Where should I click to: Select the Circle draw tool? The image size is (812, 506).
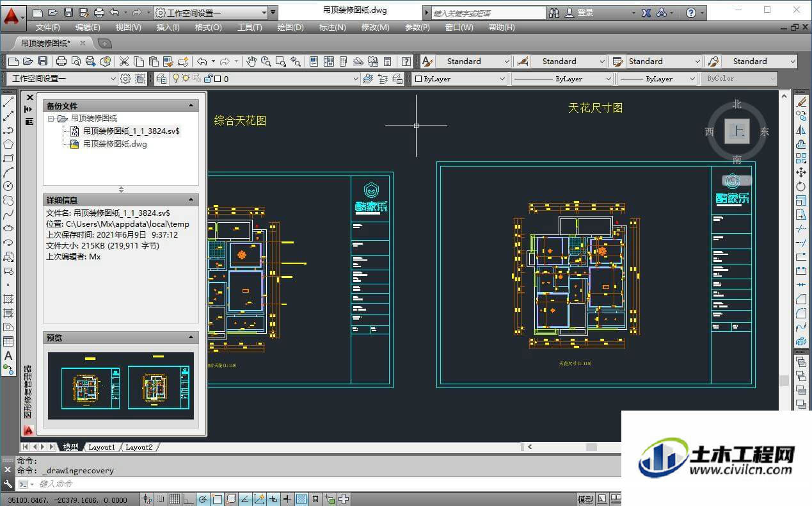[8, 186]
